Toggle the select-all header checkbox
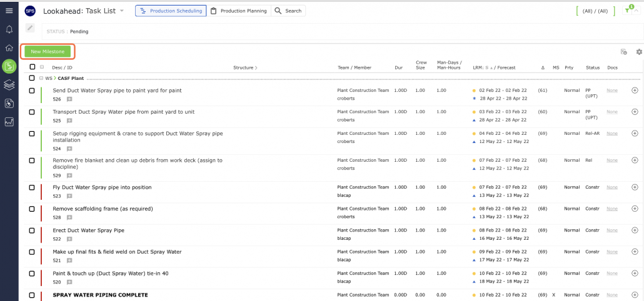The height and width of the screenshot is (301, 644). point(33,67)
